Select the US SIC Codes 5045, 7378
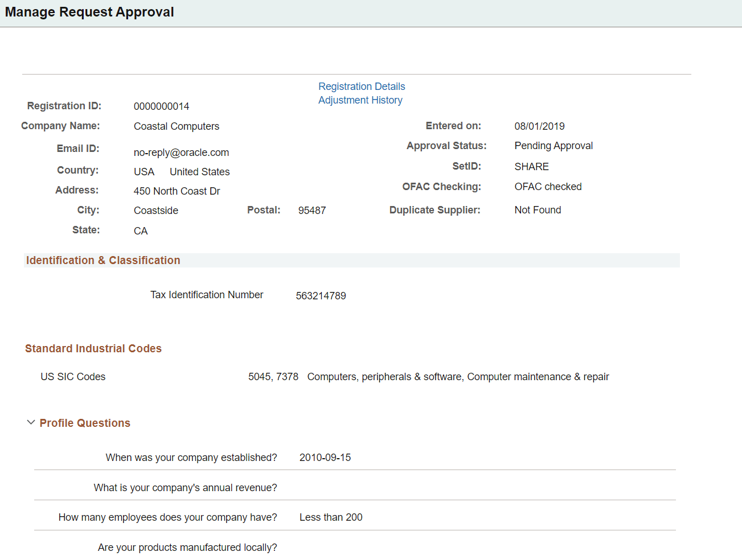742x560 pixels. (273, 376)
